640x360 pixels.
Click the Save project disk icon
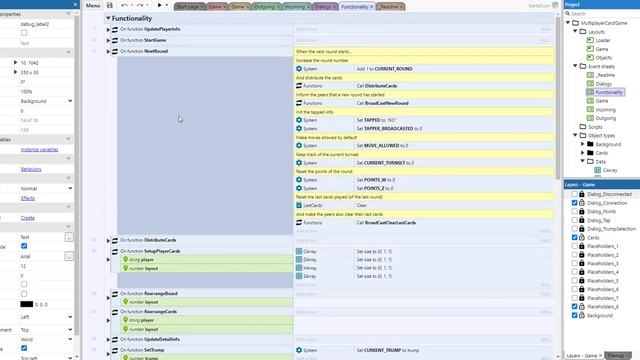(109, 6)
